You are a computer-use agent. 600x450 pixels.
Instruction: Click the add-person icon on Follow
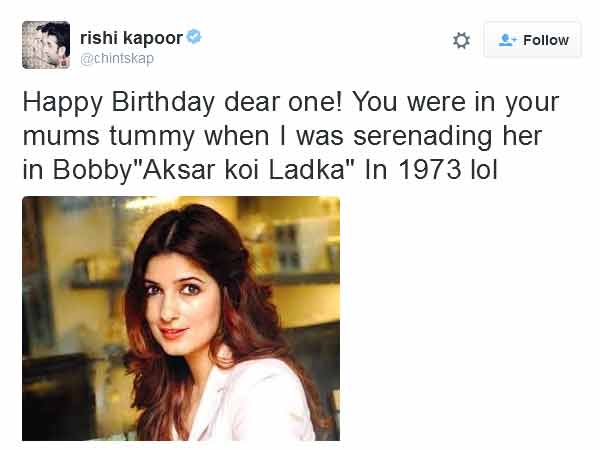(x=506, y=40)
